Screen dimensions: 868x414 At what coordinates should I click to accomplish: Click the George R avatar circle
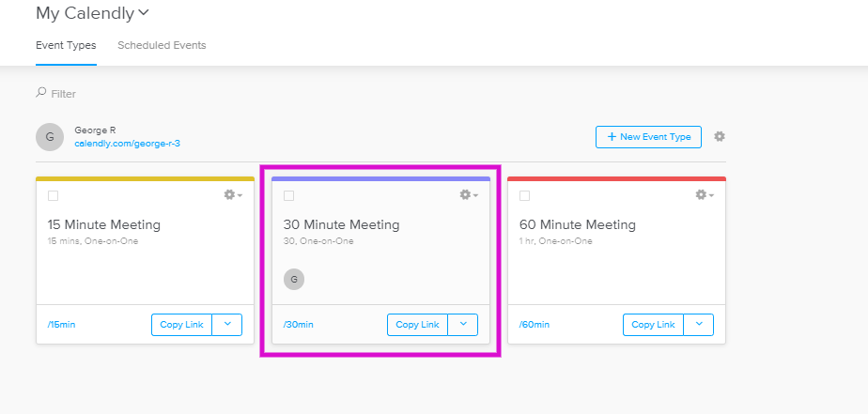click(50, 137)
